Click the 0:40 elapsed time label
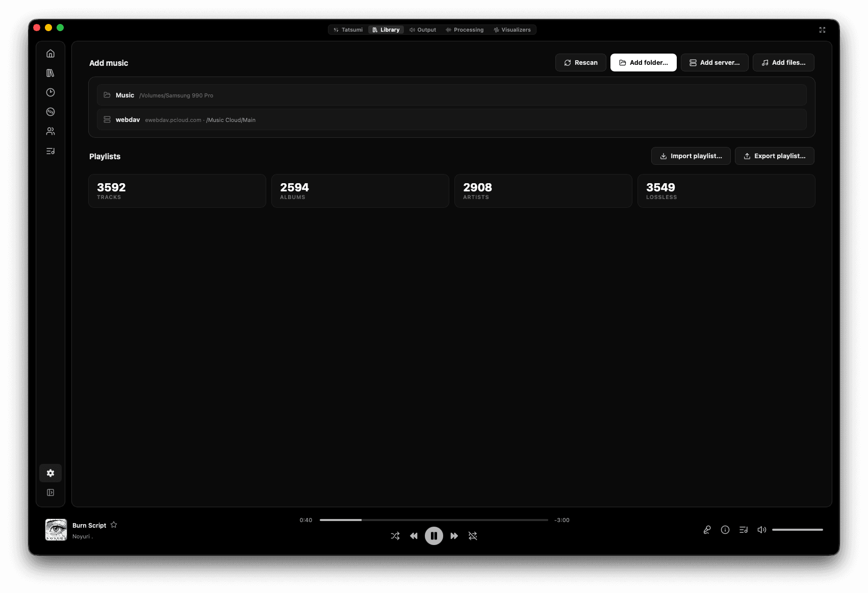The width and height of the screenshot is (868, 593). click(x=306, y=520)
